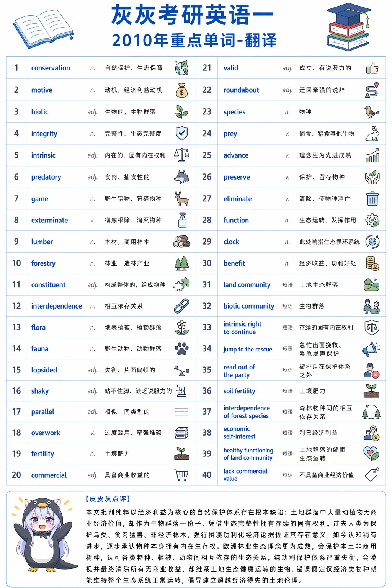Click the rabbit icon beside prey

click(372, 134)
